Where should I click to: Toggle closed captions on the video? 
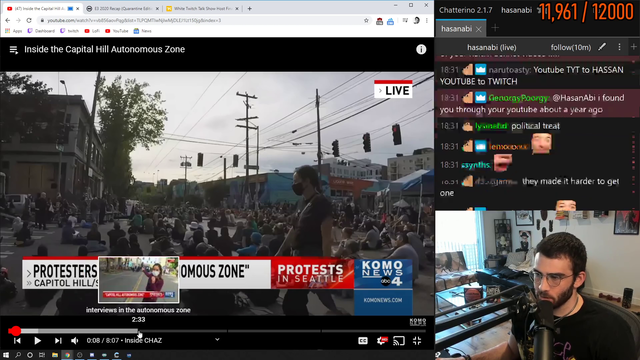(x=362, y=340)
